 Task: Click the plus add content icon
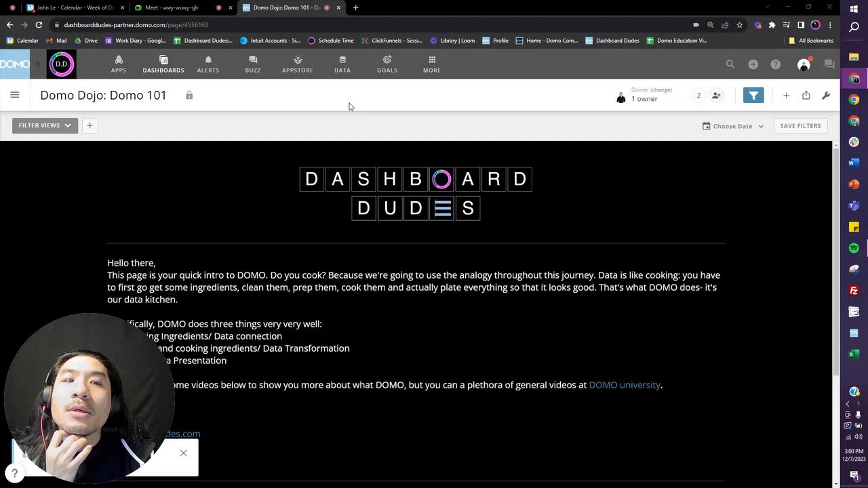click(x=786, y=96)
